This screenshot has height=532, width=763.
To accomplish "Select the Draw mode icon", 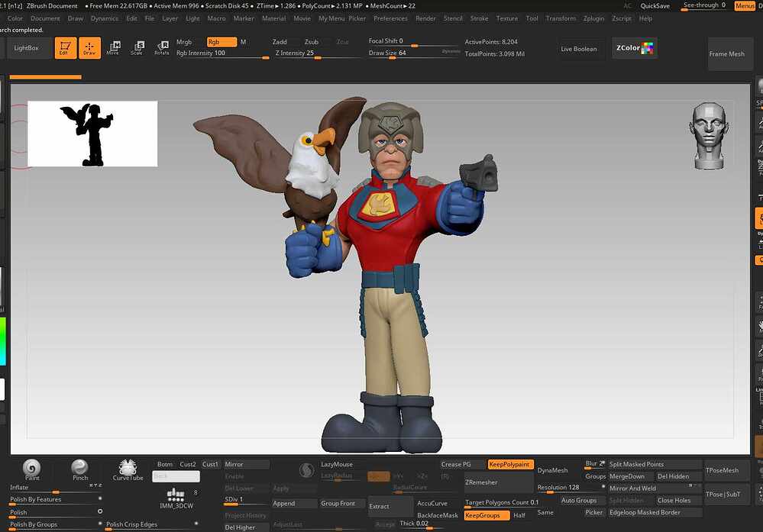I will click(x=89, y=48).
